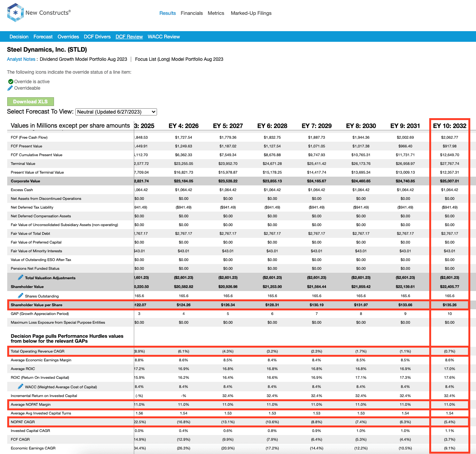The width and height of the screenshot is (476, 454).
Task: Click the 'GAP (Growth Appreciation Period)' label
Action: pyautogui.click(x=40, y=314)
